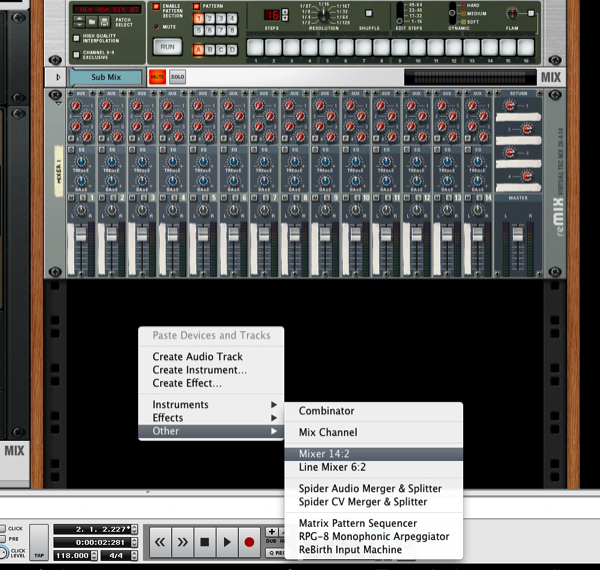The width and height of the screenshot is (600, 570).
Task: Activate Redrum step button 5
Action: 328,47
